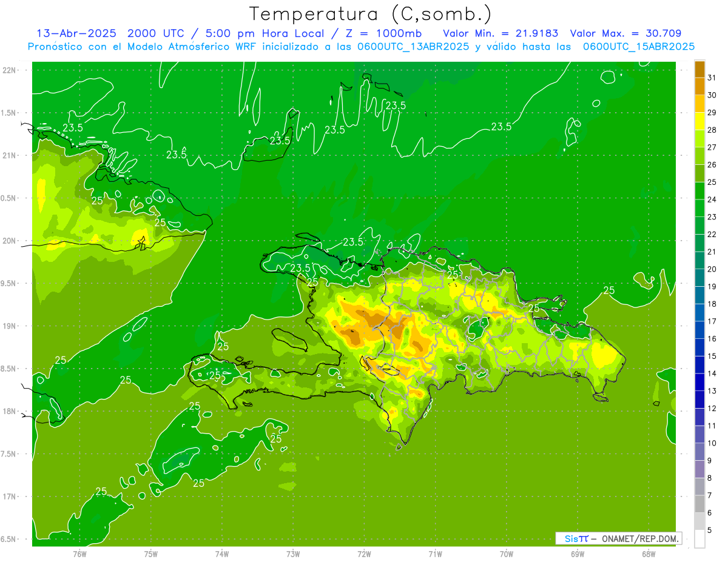Viewport: 728px width, 562px height.
Task: Pick the teal legend swatch between 19 and 20
Action: [x=699, y=278]
